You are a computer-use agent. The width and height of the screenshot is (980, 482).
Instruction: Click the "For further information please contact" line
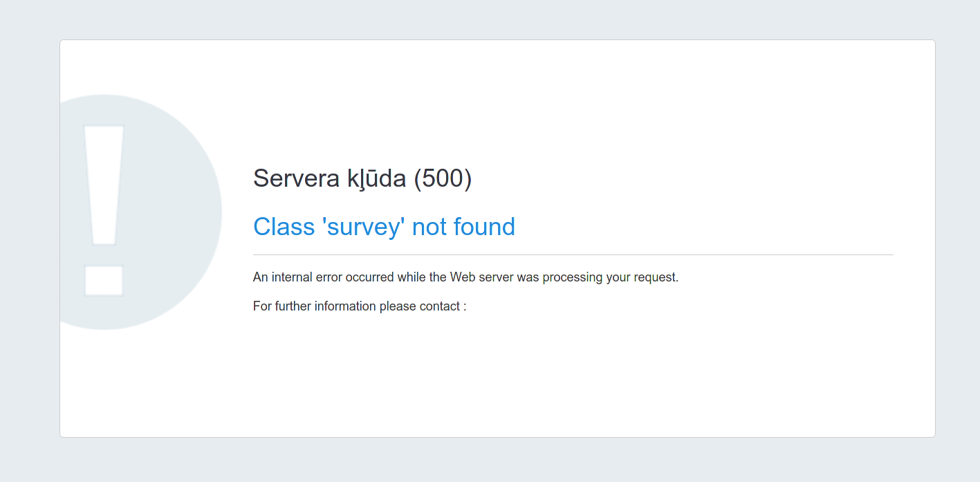click(360, 306)
